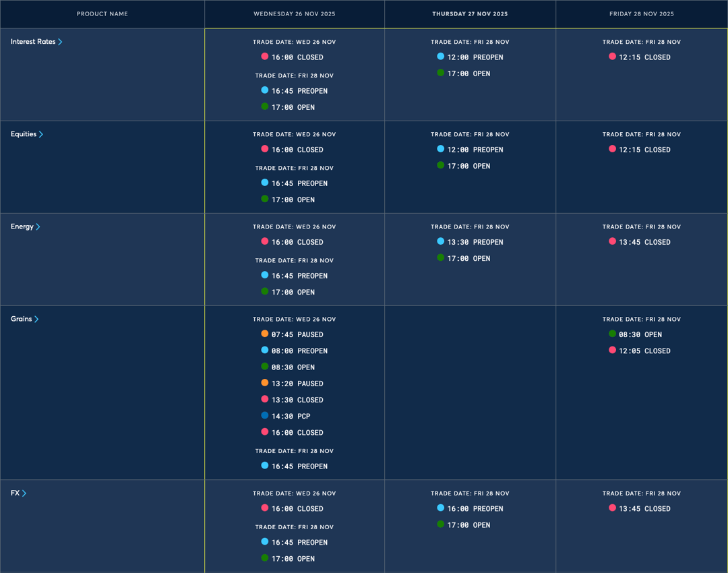The image size is (728, 573).
Task: Click the red swatch beside 13:30 CLOSED for Grains
Action: pyautogui.click(x=266, y=399)
